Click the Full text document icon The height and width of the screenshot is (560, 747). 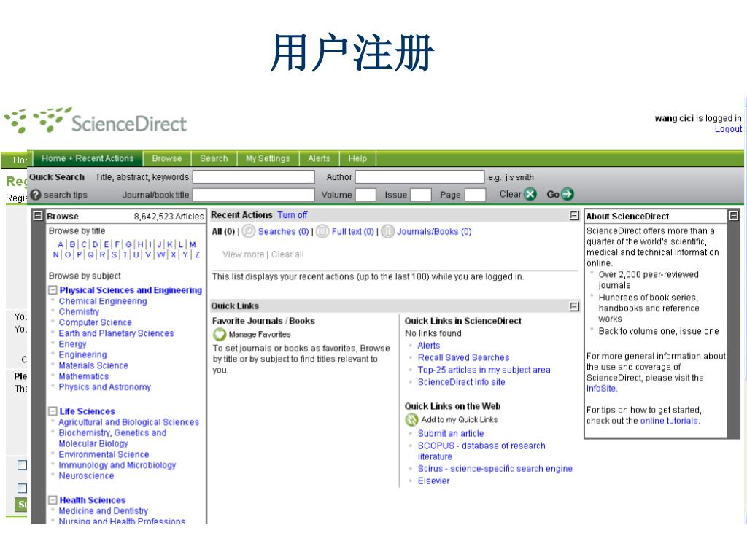pyautogui.click(x=322, y=231)
